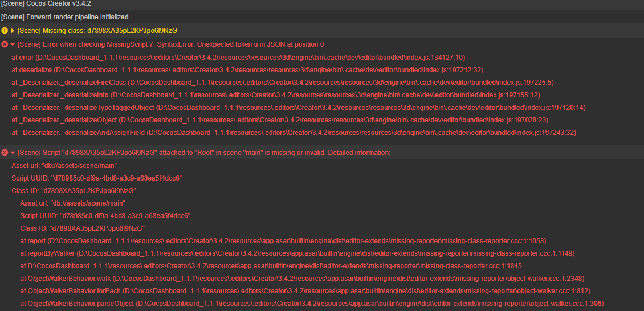
Task: Select the indented Script UUID line
Action: (105, 215)
